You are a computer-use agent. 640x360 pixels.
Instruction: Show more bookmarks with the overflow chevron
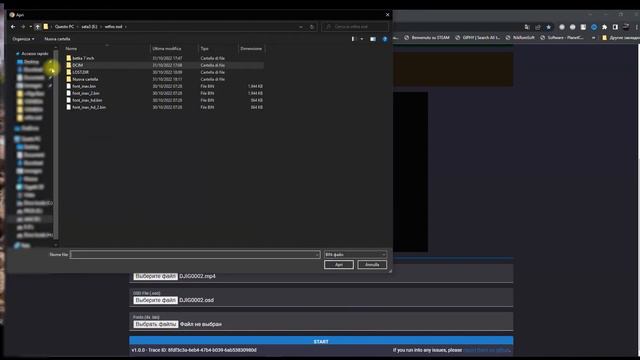(x=593, y=38)
